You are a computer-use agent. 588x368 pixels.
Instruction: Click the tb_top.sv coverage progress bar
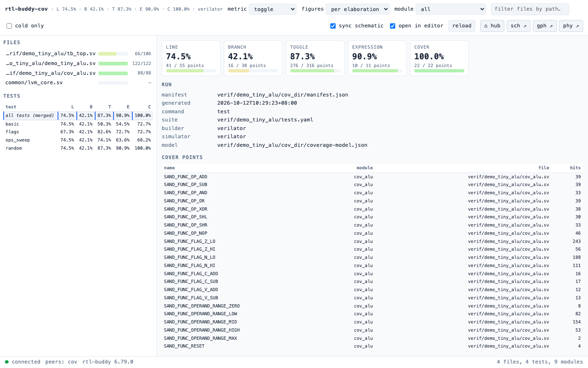tap(113, 54)
